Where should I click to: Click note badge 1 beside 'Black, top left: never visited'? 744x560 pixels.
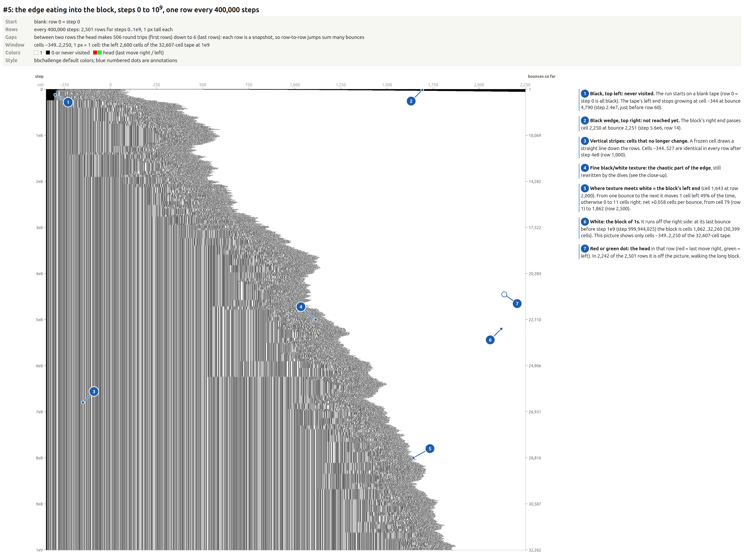click(x=585, y=94)
